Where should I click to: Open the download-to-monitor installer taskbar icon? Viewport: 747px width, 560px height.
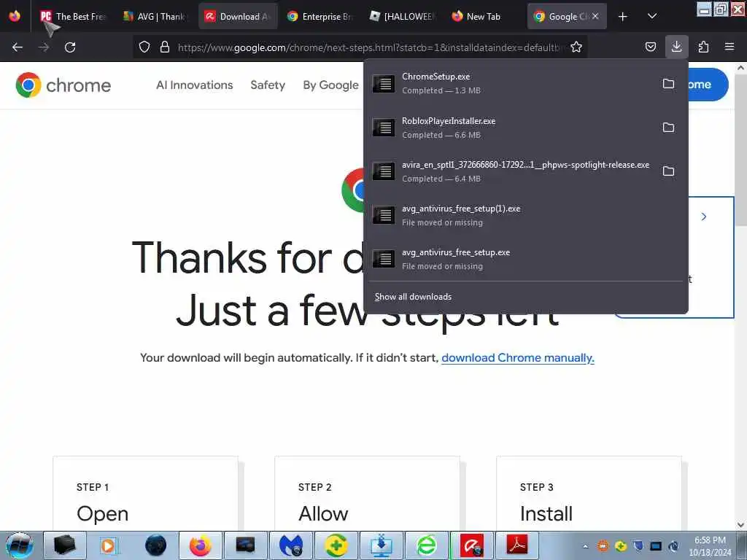tap(381, 545)
